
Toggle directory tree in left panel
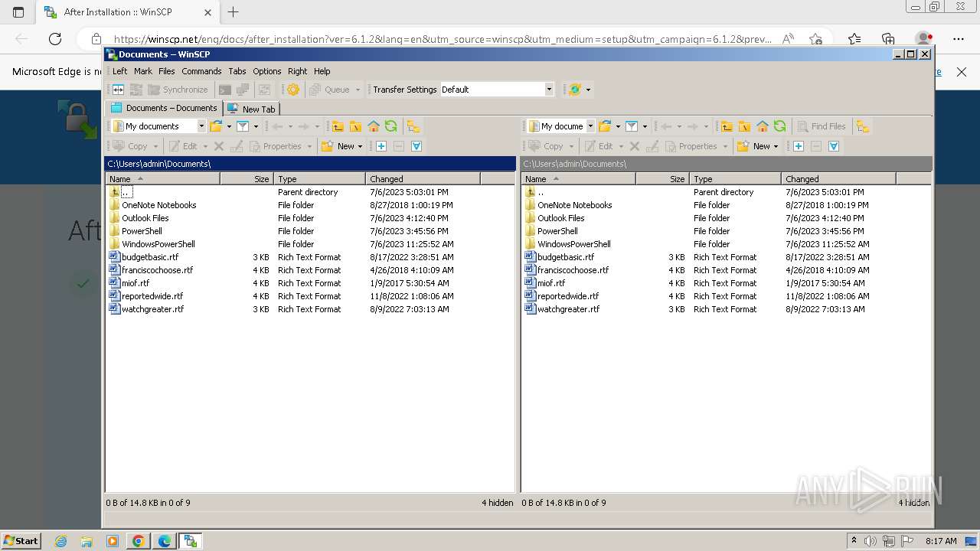[413, 126]
